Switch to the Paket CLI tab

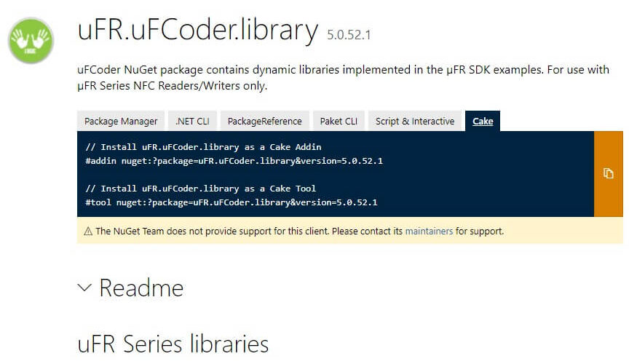[339, 121]
